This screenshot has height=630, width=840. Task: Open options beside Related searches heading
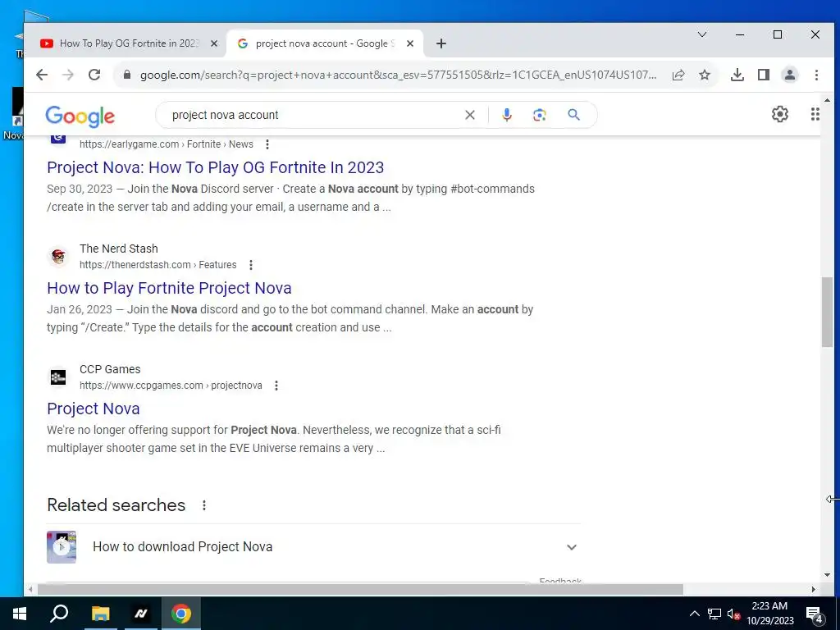tap(204, 505)
